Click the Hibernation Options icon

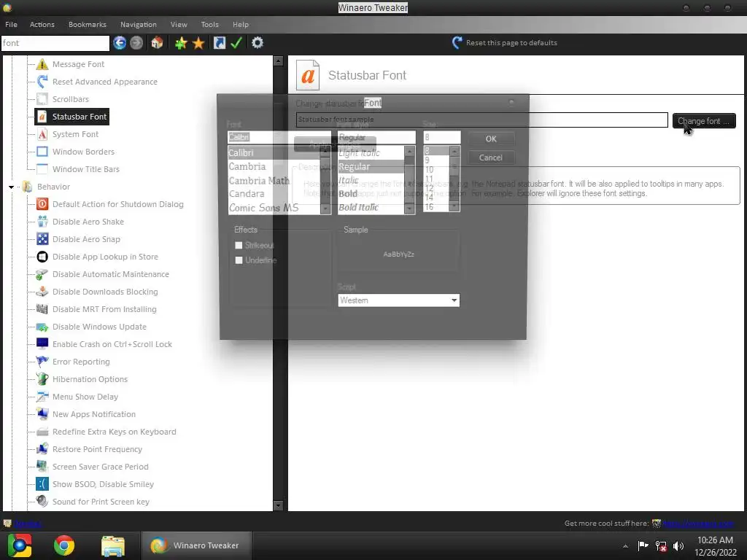click(42, 379)
